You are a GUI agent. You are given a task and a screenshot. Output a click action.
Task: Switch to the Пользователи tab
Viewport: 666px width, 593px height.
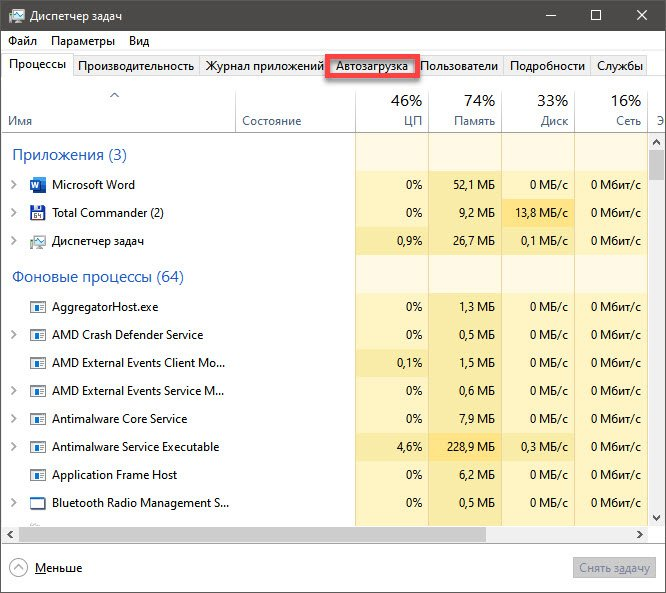[459, 66]
